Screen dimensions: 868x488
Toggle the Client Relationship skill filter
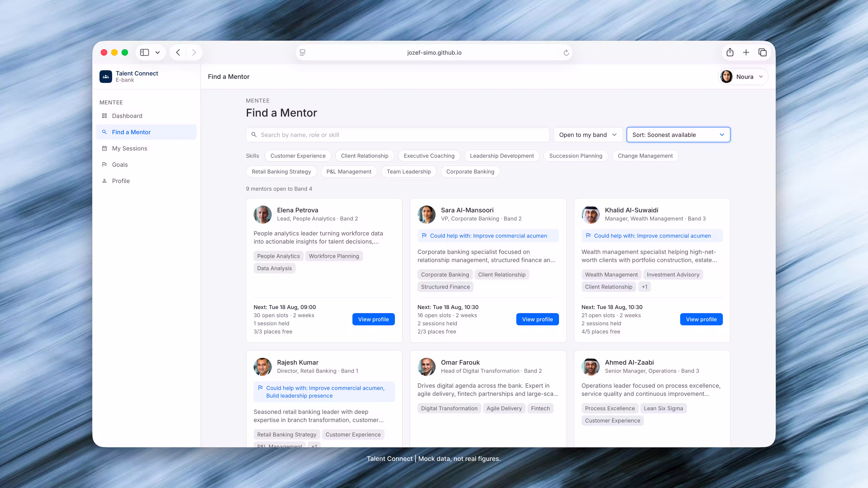point(365,156)
